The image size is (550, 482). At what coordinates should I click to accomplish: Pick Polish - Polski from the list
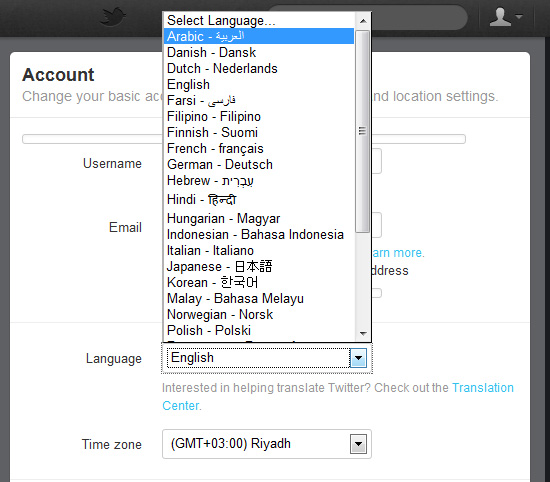point(259,330)
